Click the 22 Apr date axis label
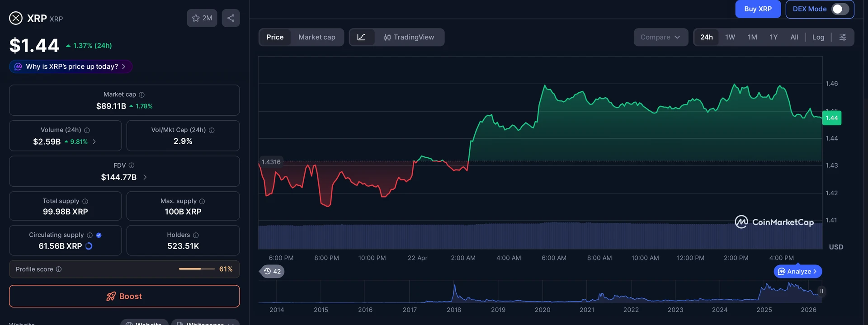This screenshot has width=868, height=325. click(x=417, y=258)
